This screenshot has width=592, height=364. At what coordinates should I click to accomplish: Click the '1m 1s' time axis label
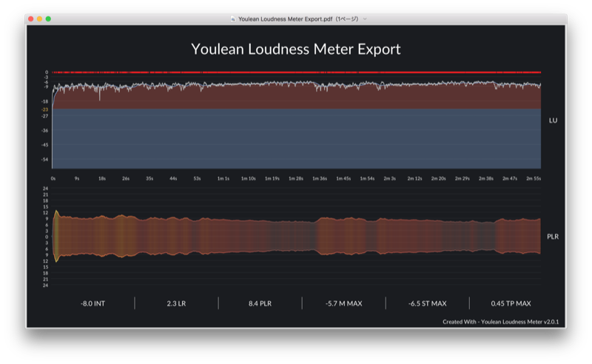(223, 178)
